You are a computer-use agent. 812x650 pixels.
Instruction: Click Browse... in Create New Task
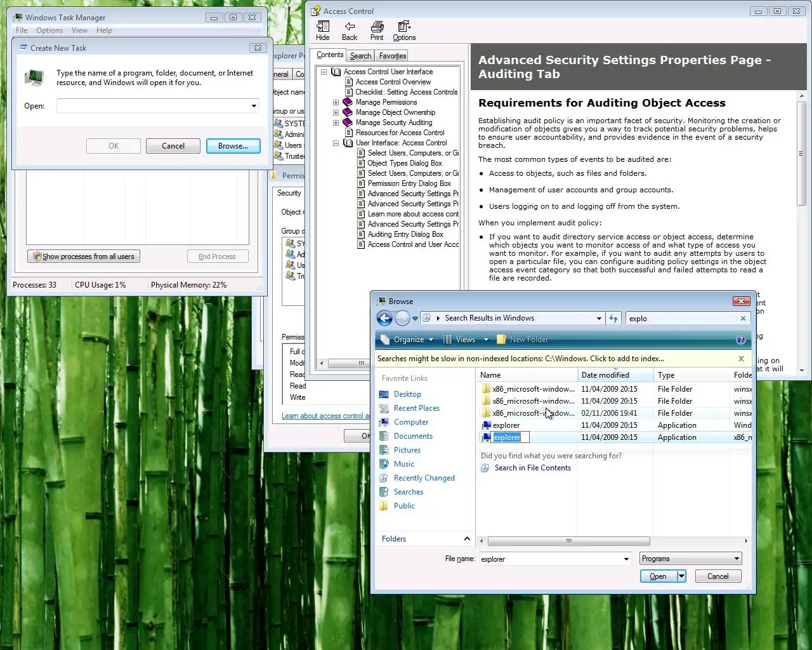pos(233,146)
